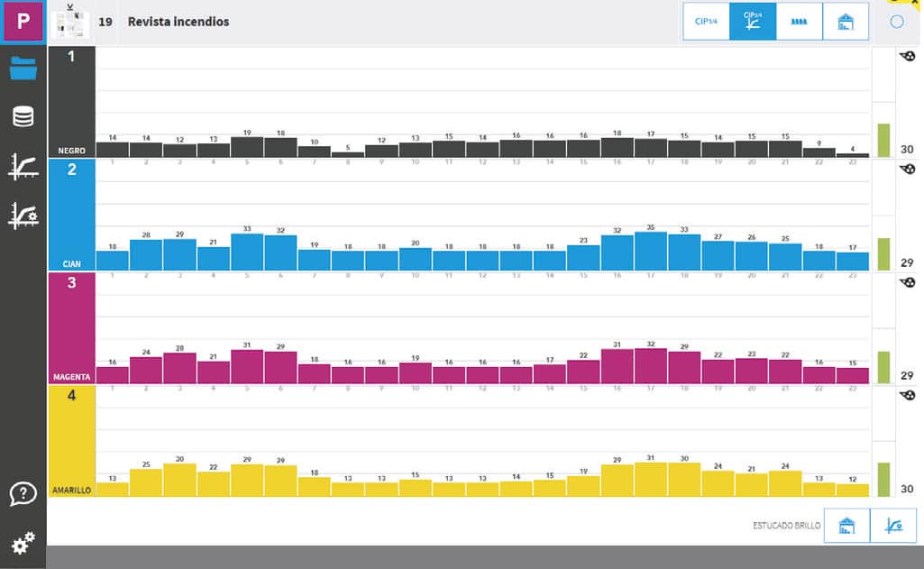
Task: Open curve settings icon with gear in sidebar
Action: click(23, 216)
